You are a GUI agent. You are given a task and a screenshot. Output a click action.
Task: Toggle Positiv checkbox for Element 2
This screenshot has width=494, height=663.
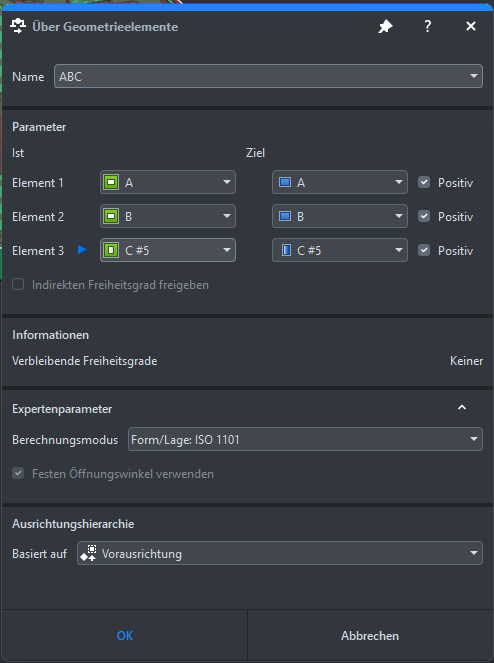(x=424, y=216)
